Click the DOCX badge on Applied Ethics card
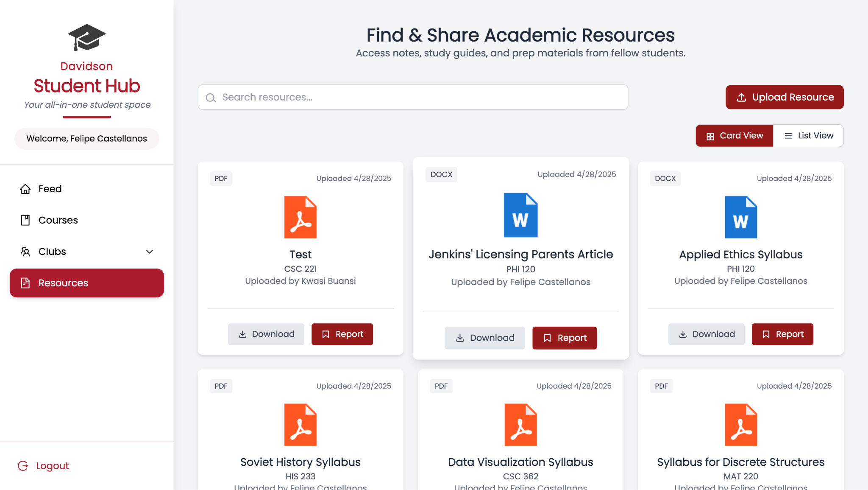This screenshot has width=868, height=490. pos(665,179)
